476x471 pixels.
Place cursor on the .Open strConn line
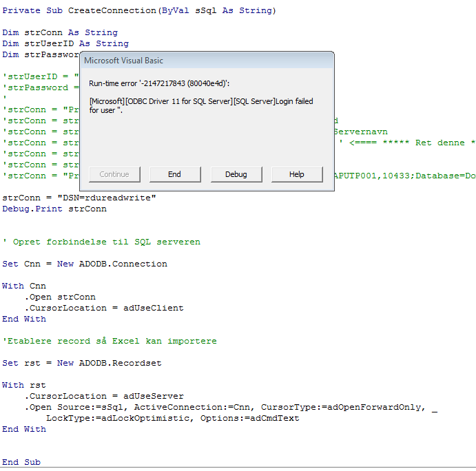coord(61,297)
